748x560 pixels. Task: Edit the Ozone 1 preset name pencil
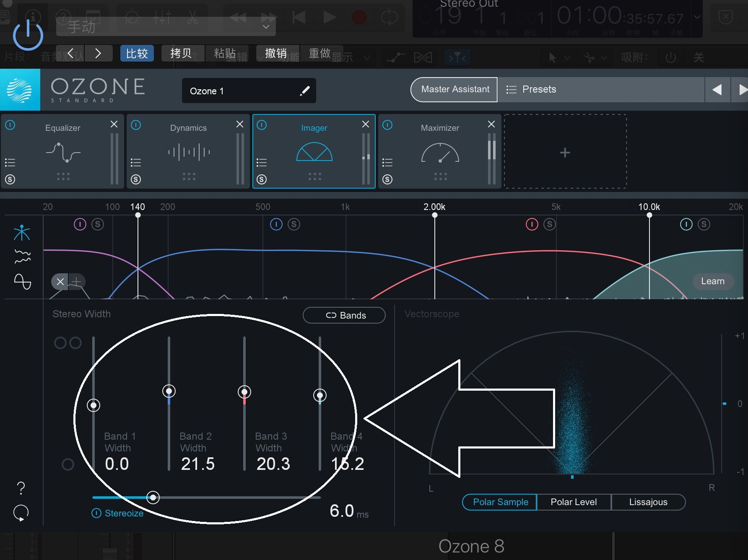[305, 91]
